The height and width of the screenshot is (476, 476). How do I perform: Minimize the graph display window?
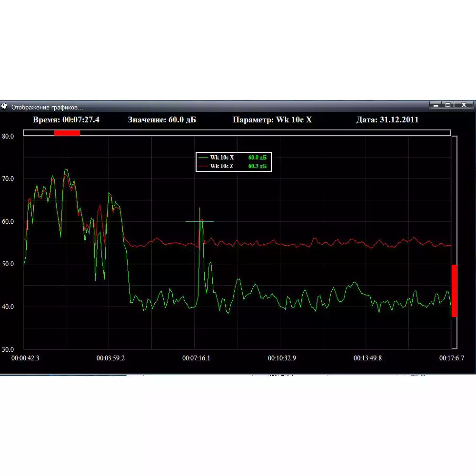click(x=436, y=105)
